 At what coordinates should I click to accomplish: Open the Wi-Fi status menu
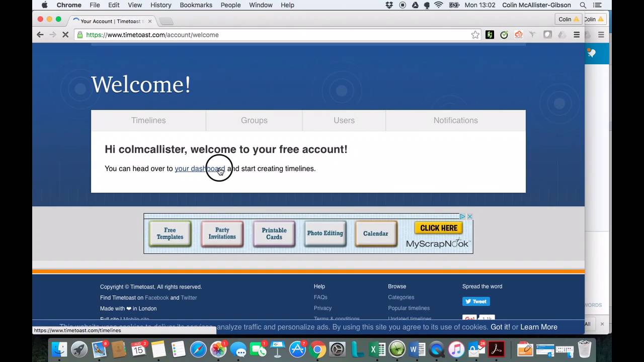click(x=438, y=5)
